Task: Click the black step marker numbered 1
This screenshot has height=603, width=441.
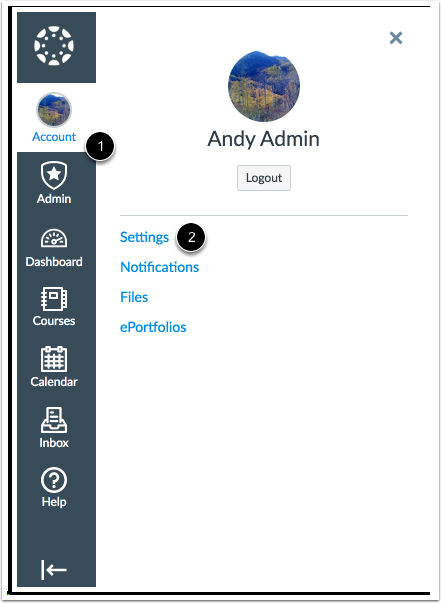Action: coord(100,147)
